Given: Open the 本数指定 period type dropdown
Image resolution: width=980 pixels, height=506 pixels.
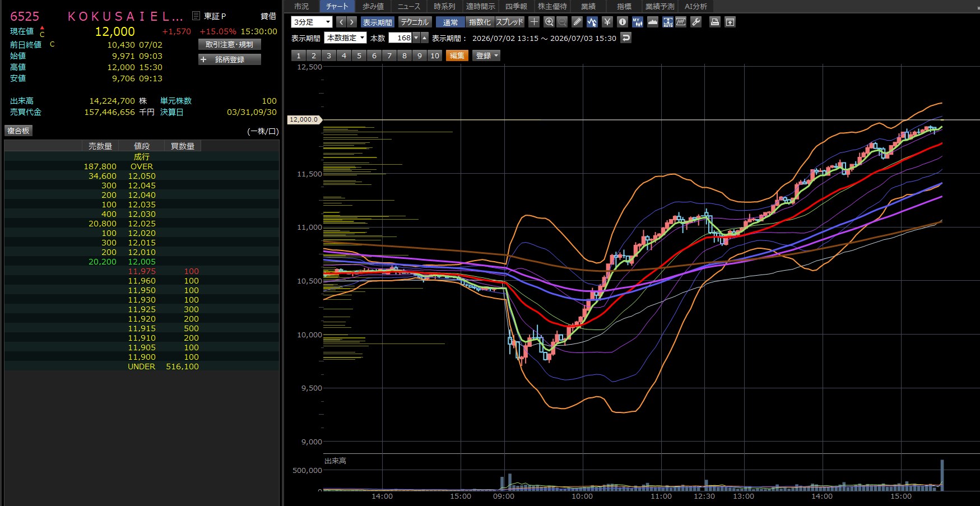Looking at the screenshot, I should click(345, 38).
